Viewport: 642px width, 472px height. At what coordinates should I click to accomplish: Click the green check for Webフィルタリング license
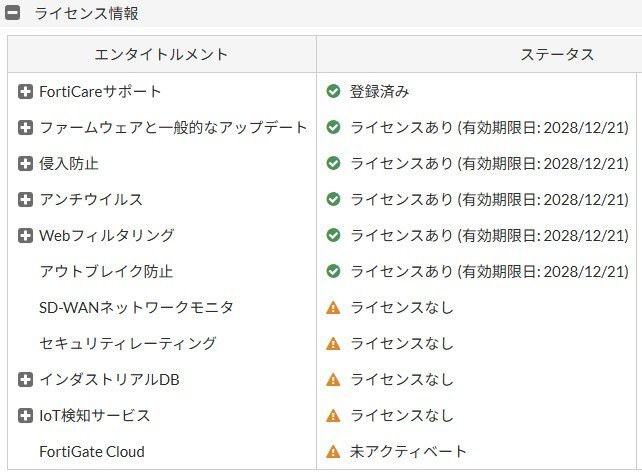click(334, 236)
